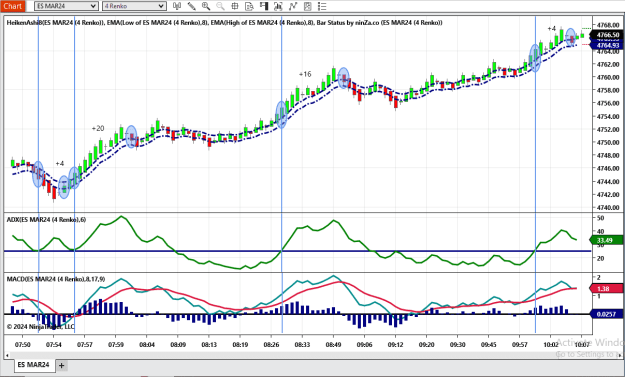The width and height of the screenshot is (625, 377).
Task: Select the ES MAR24 tab
Action: coord(34,365)
